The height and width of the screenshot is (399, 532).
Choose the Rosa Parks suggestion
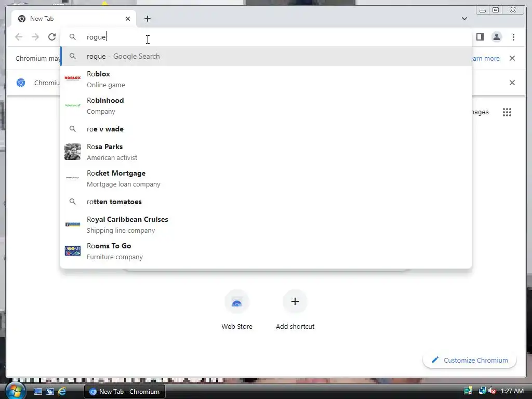266,152
